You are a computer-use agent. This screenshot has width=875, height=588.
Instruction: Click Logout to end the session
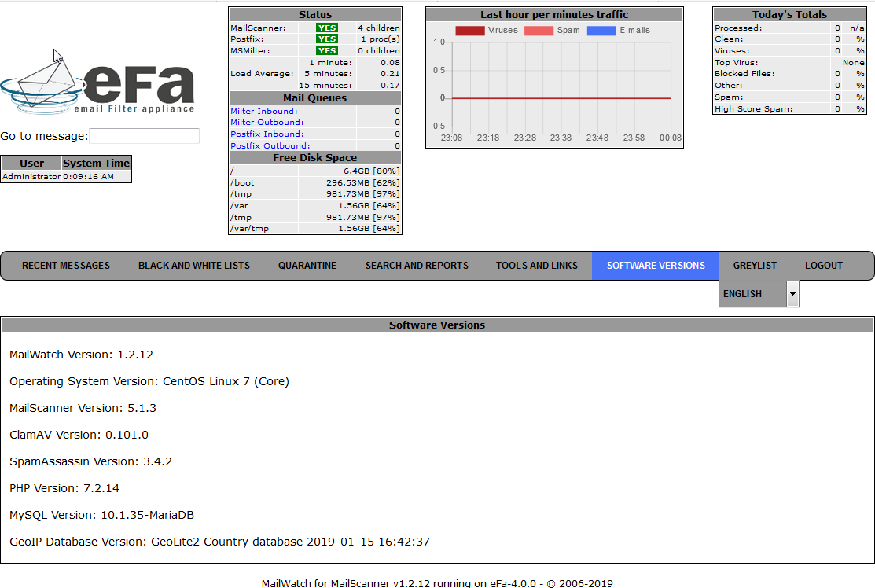pos(823,266)
